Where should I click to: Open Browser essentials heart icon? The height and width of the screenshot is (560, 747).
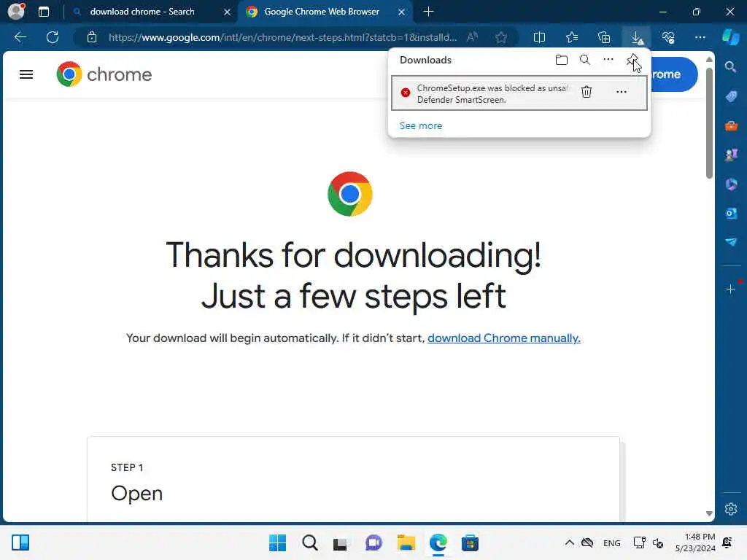click(668, 37)
